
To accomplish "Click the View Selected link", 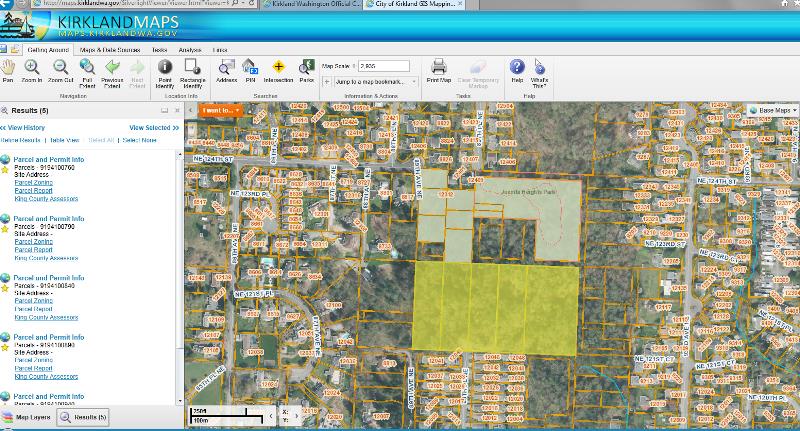I will tap(154, 128).
